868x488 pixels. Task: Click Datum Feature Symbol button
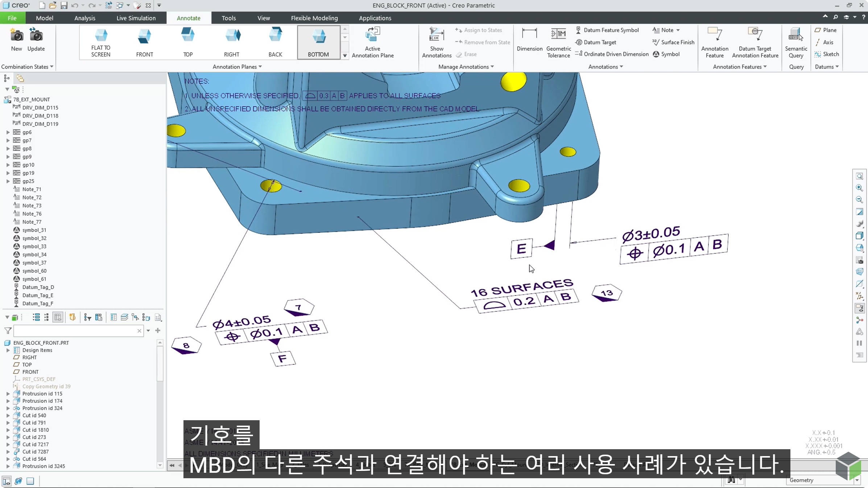[607, 30]
